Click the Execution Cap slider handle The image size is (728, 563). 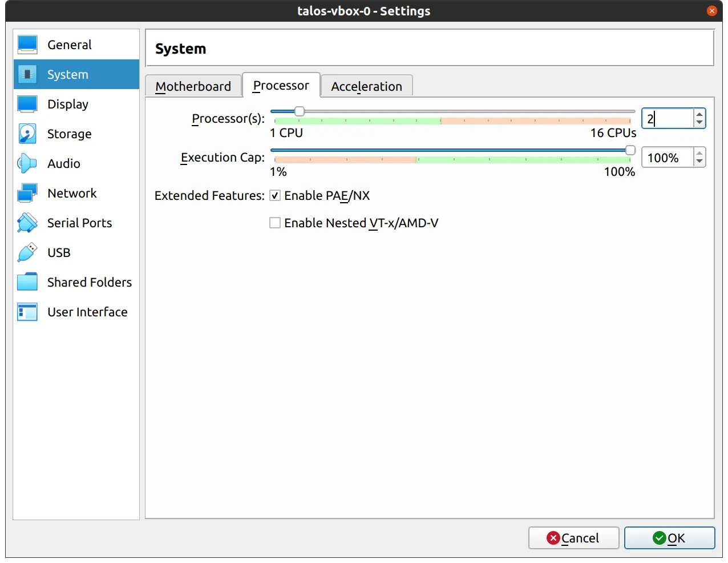pos(630,150)
